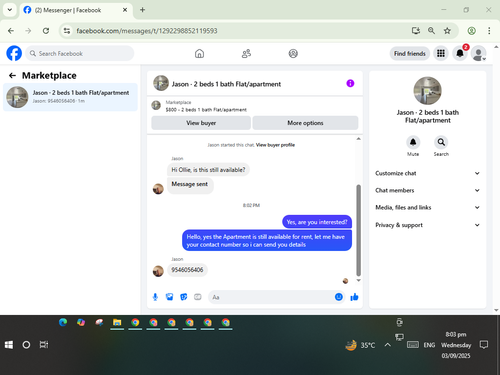
Task: Show hidden system tray icons
Action: (x=388, y=345)
